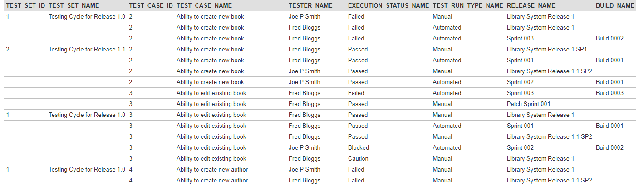
Task: Click the Blocked execution status cell
Action: coord(359,148)
